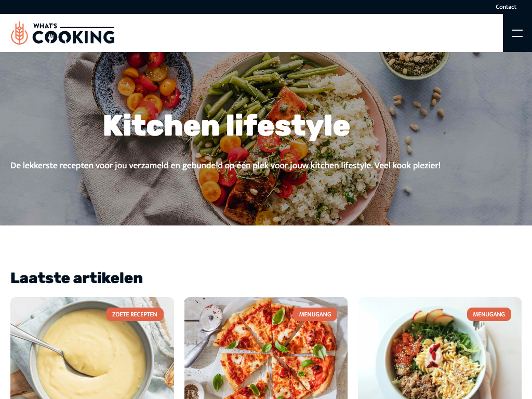Open the Contact link in the top bar

(506, 7)
